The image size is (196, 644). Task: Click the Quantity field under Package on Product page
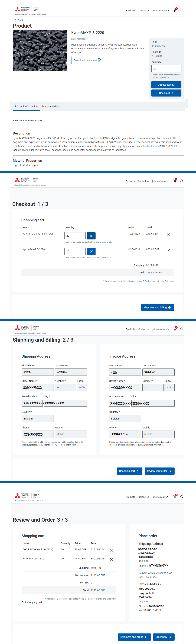click(x=166, y=69)
